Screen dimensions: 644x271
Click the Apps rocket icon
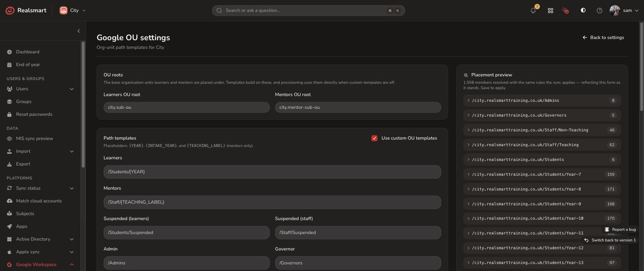coord(9,226)
